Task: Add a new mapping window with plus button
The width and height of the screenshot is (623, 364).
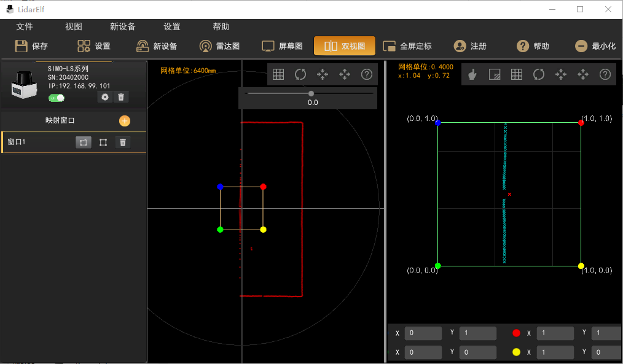Action: 124,120
